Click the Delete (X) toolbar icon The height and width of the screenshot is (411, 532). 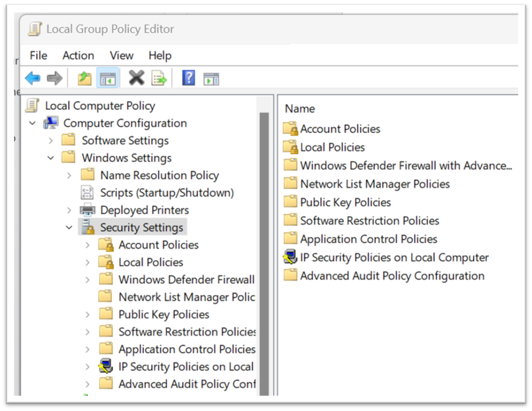tap(135, 78)
